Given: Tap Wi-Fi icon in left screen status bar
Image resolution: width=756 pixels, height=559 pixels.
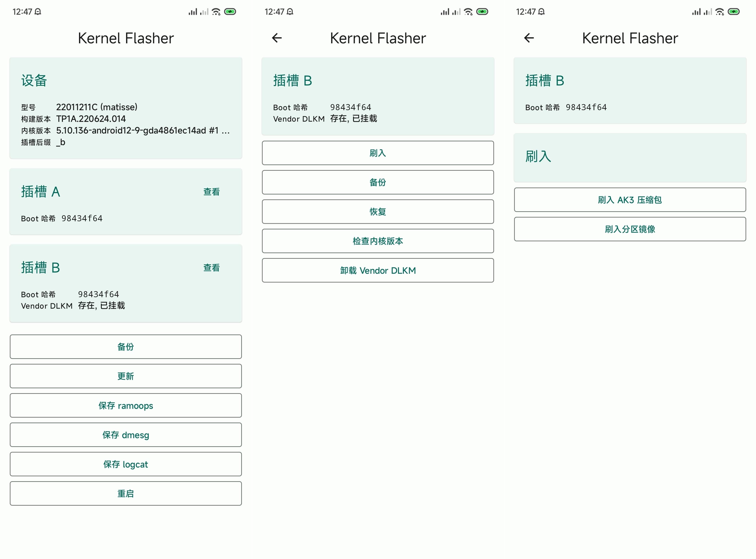Looking at the screenshot, I should tap(216, 12).
